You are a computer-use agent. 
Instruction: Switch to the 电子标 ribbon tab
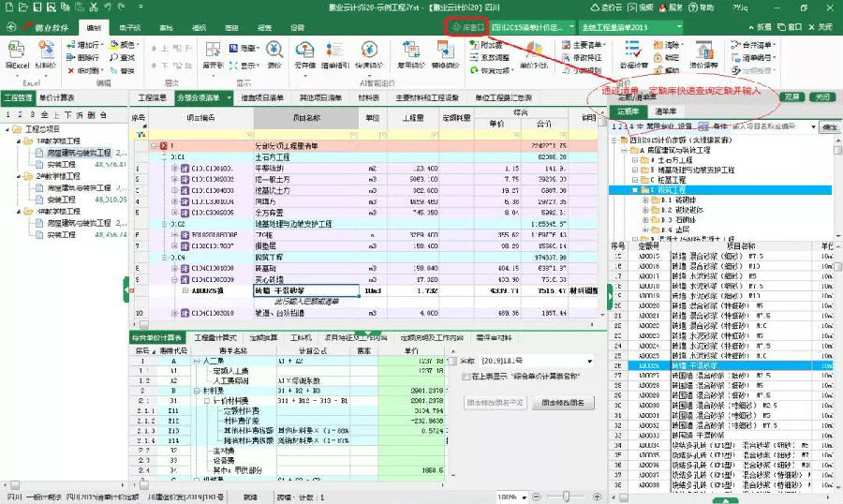pyautogui.click(x=129, y=27)
